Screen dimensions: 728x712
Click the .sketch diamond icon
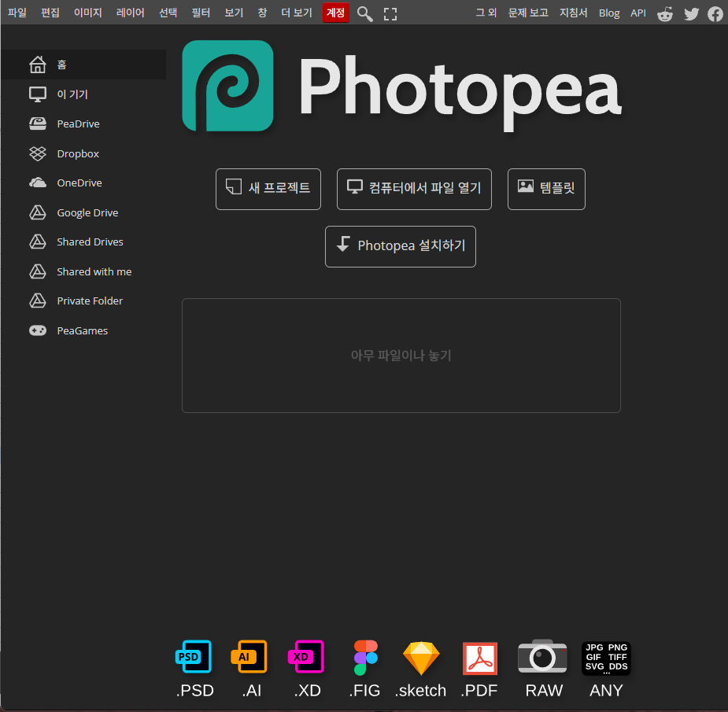tap(420, 659)
